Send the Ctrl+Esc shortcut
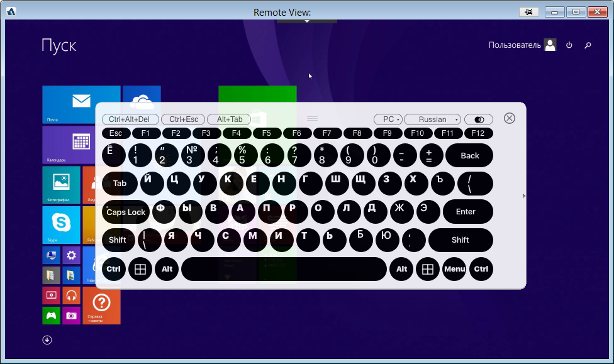Viewport: 614px width, 364px height. tap(184, 119)
